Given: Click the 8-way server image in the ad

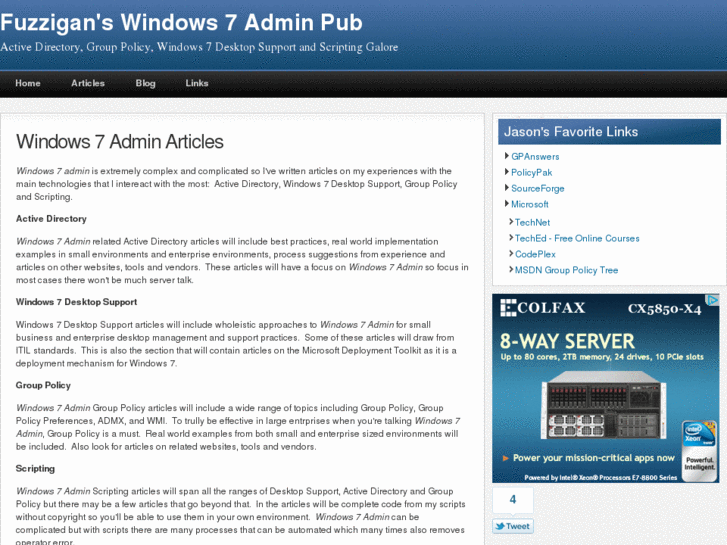Looking at the screenshot, I should point(603,405).
